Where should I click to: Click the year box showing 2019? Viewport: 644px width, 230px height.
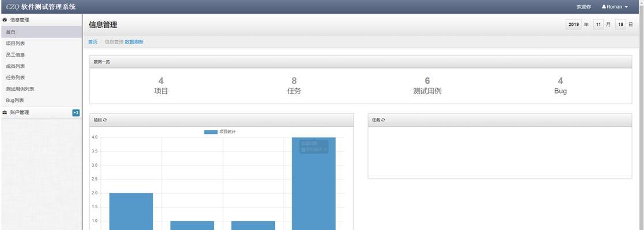(574, 25)
